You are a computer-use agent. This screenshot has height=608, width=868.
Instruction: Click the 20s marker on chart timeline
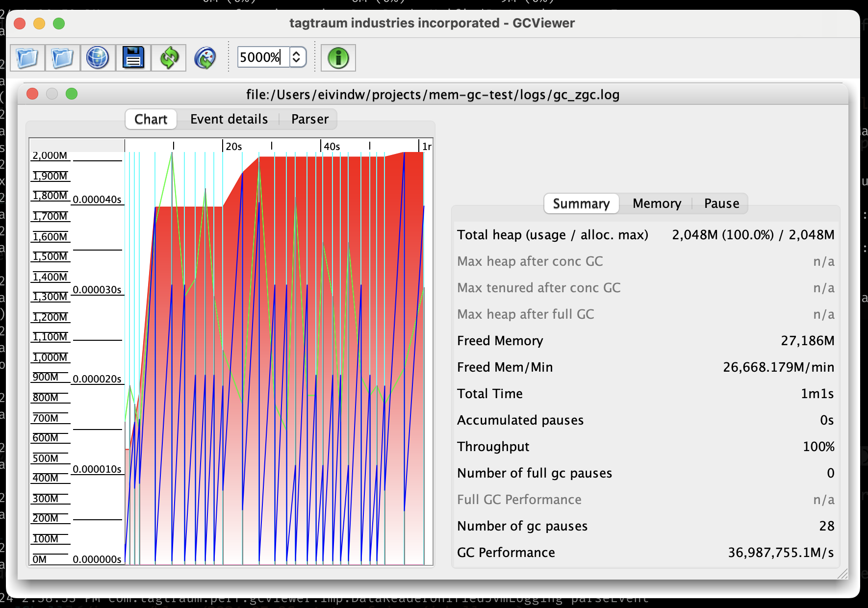click(x=233, y=146)
